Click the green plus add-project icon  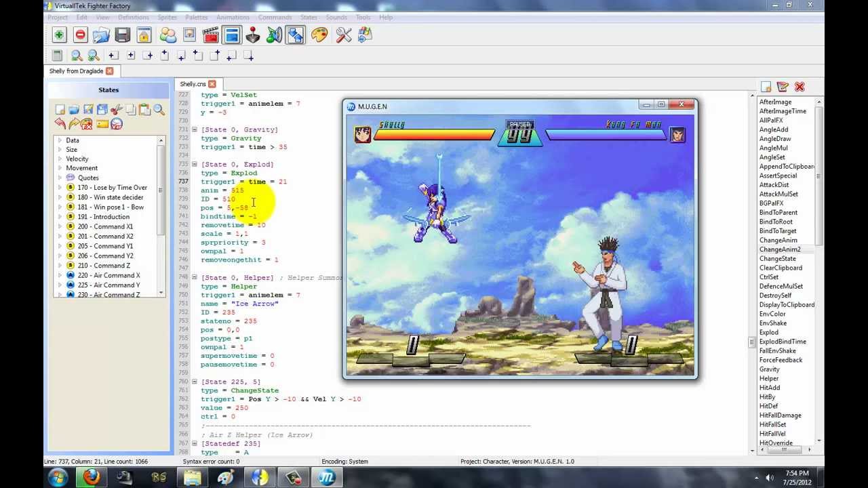pyautogui.click(x=59, y=35)
